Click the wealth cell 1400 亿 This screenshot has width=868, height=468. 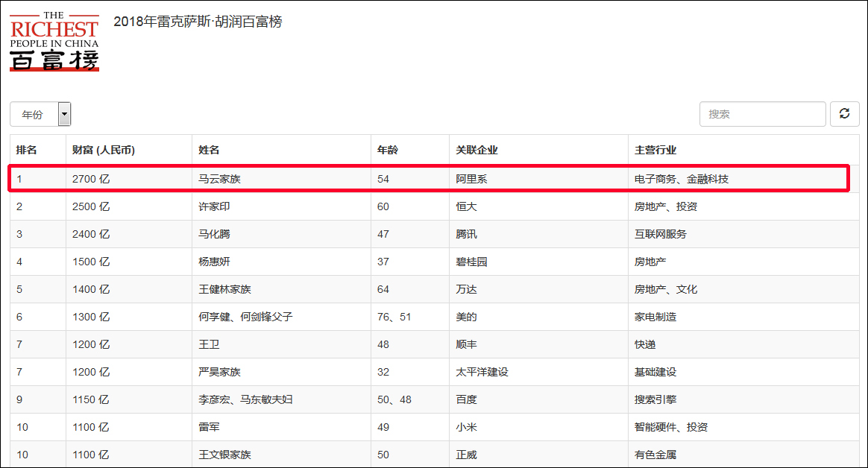[x=91, y=289]
